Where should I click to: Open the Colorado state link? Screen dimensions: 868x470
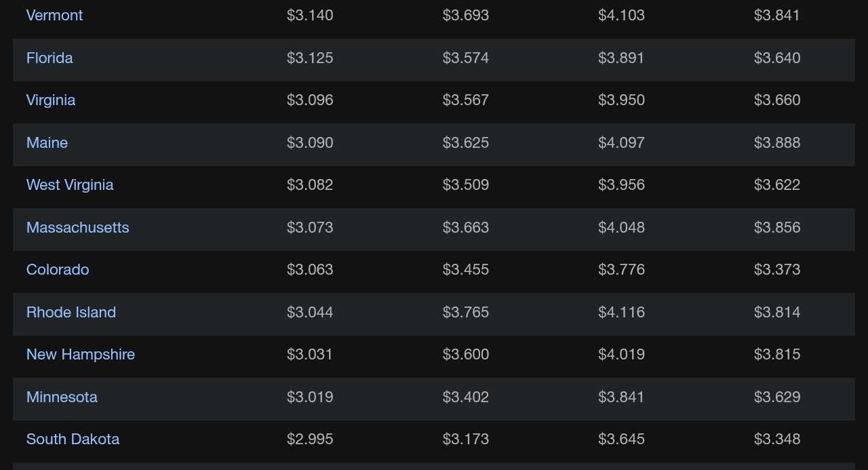point(58,270)
